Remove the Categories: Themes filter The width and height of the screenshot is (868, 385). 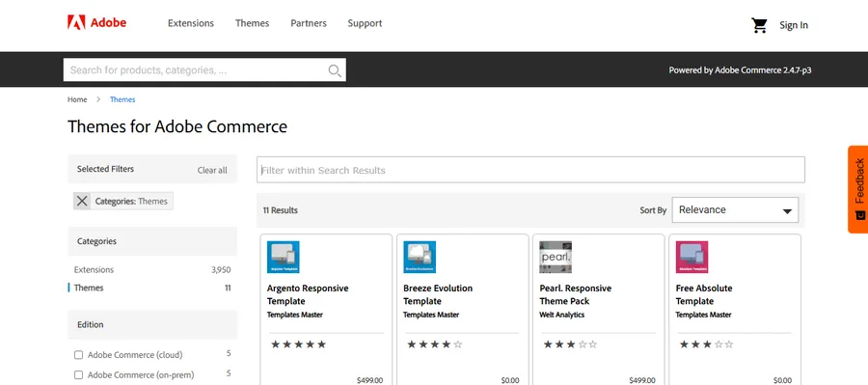click(82, 201)
